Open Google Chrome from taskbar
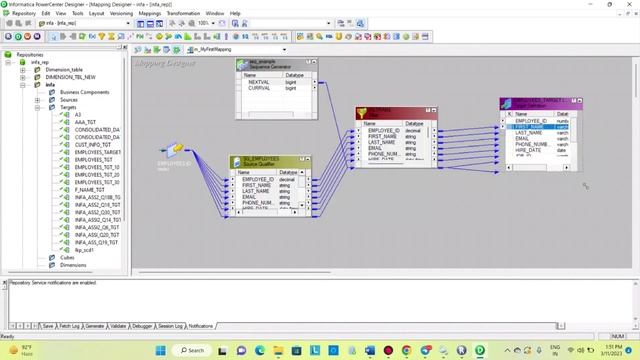640x360 pixels. tap(406, 350)
